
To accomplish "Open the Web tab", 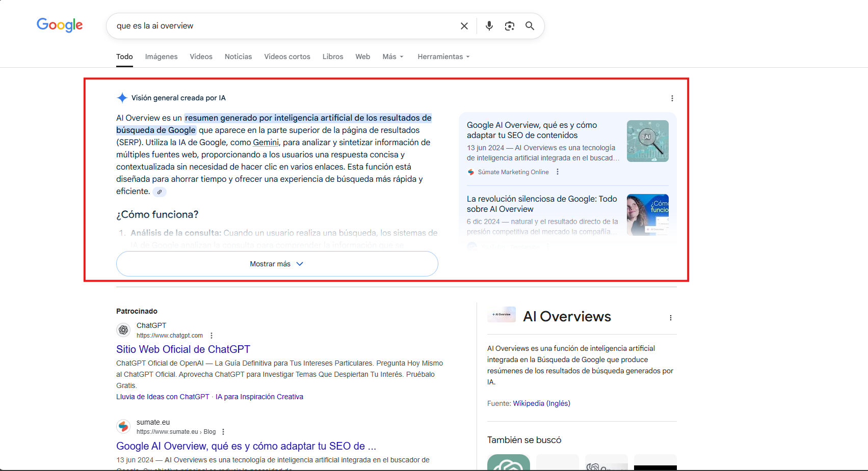I will coord(363,57).
